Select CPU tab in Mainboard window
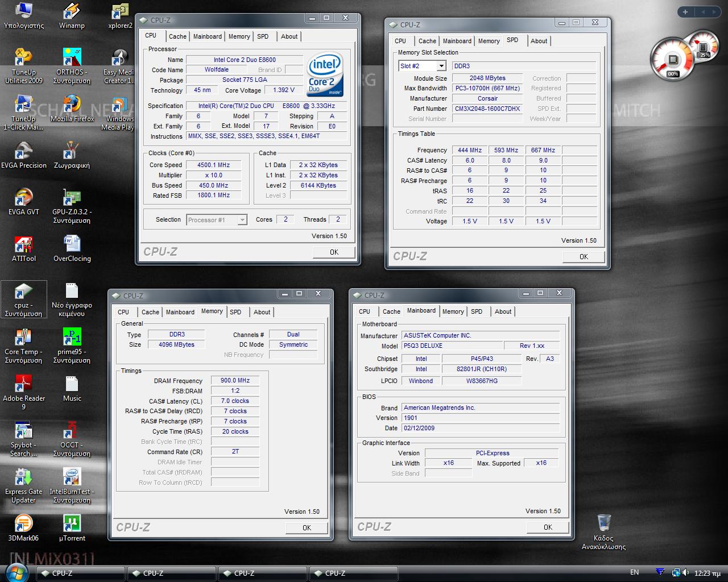728x582 pixels. 365,311
